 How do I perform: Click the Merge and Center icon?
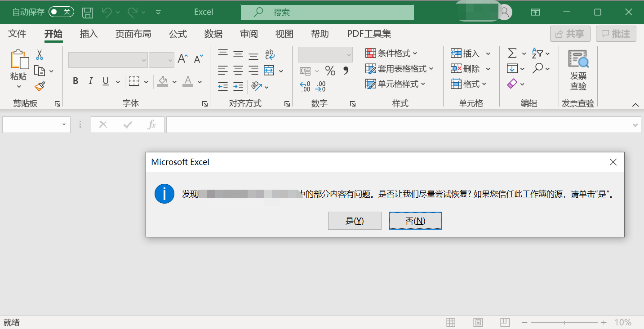coord(269,71)
